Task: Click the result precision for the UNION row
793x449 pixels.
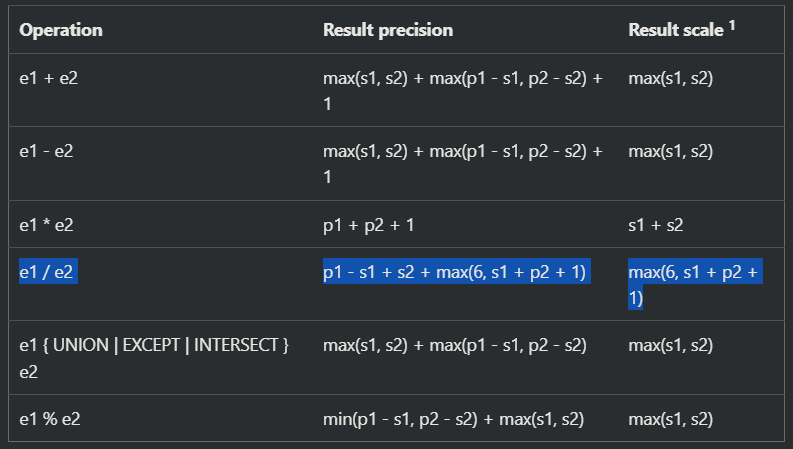Action: 454,345
